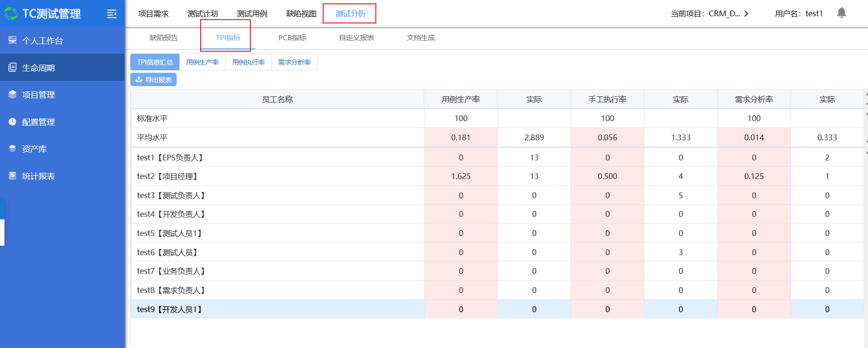This screenshot has width=868, height=348.
Task: Go to 项目管理 in the sidebar
Action: click(38, 95)
